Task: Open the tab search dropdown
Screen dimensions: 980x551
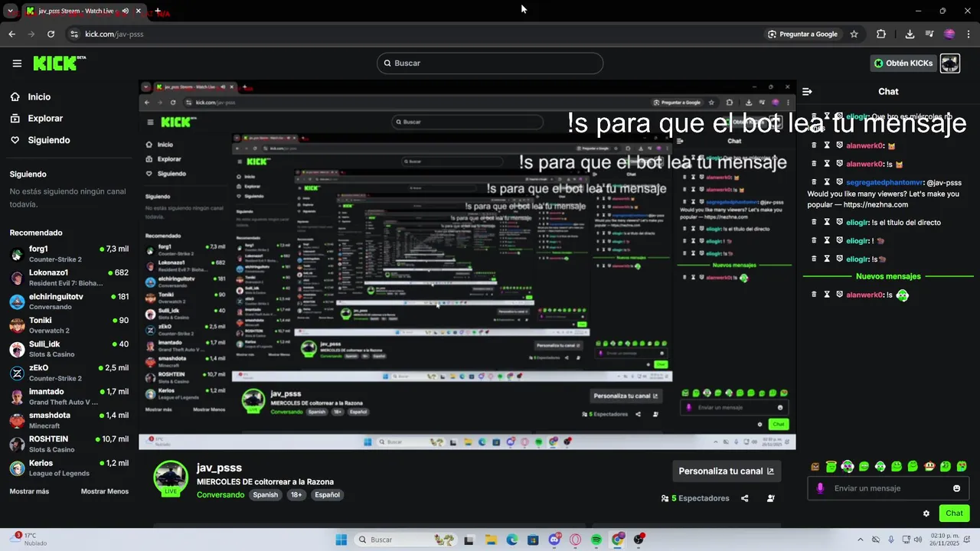Action: click(x=10, y=11)
